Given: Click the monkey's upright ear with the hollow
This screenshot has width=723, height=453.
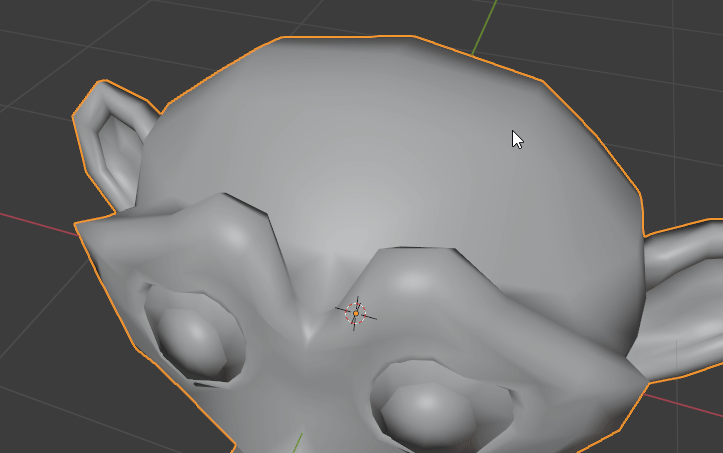Looking at the screenshot, I should [x=114, y=145].
